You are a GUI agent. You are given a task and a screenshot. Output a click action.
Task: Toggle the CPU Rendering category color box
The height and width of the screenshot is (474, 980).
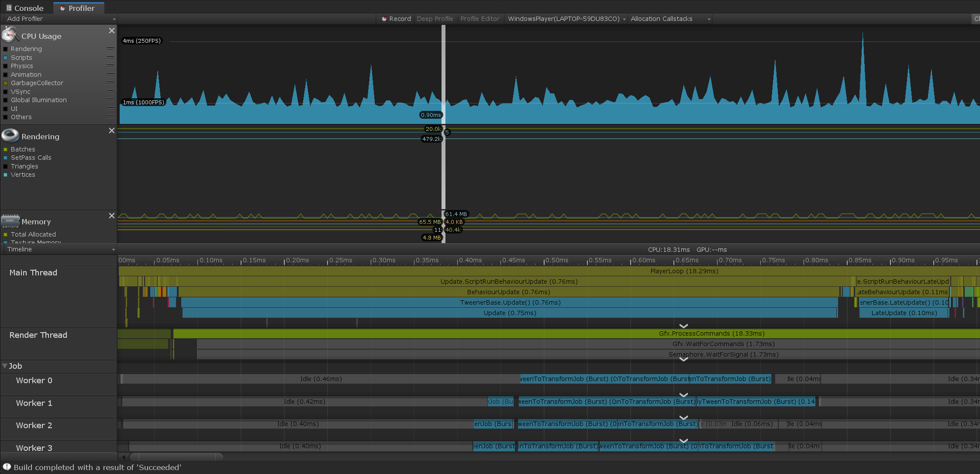(5, 49)
